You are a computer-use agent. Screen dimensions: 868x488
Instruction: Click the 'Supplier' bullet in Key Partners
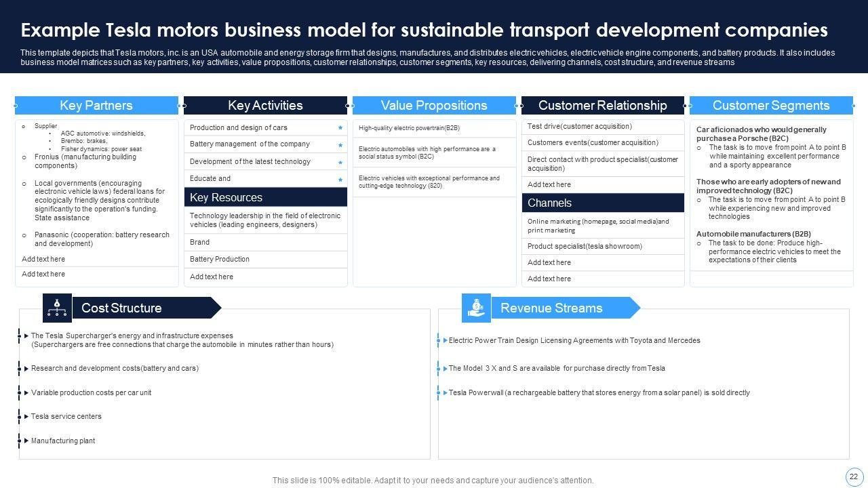click(46, 126)
